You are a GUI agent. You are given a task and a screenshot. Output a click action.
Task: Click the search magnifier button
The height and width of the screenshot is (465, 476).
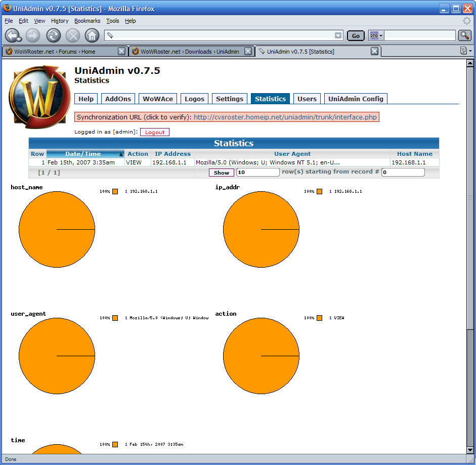464,35
